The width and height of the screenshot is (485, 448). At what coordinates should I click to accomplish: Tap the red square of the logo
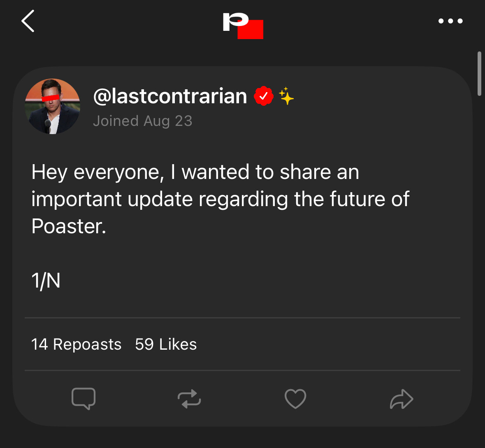251,30
